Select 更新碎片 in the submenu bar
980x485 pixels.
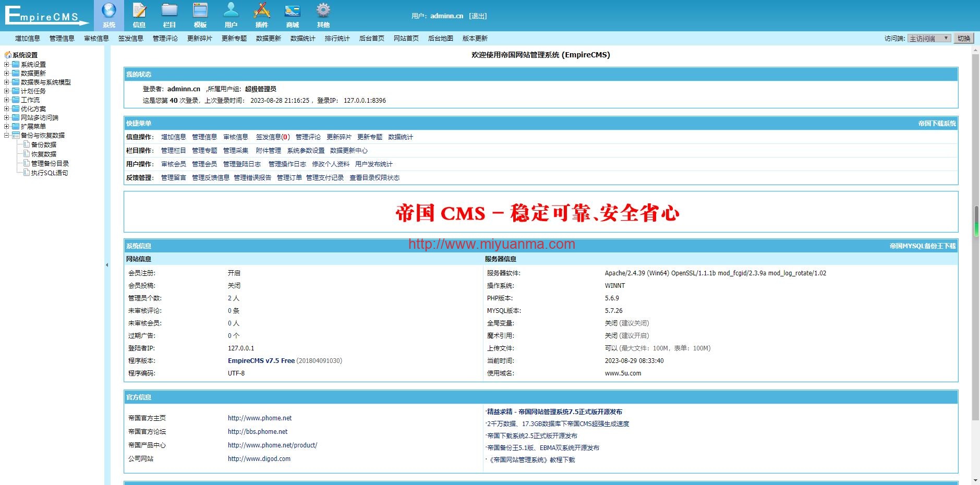(200, 39)
